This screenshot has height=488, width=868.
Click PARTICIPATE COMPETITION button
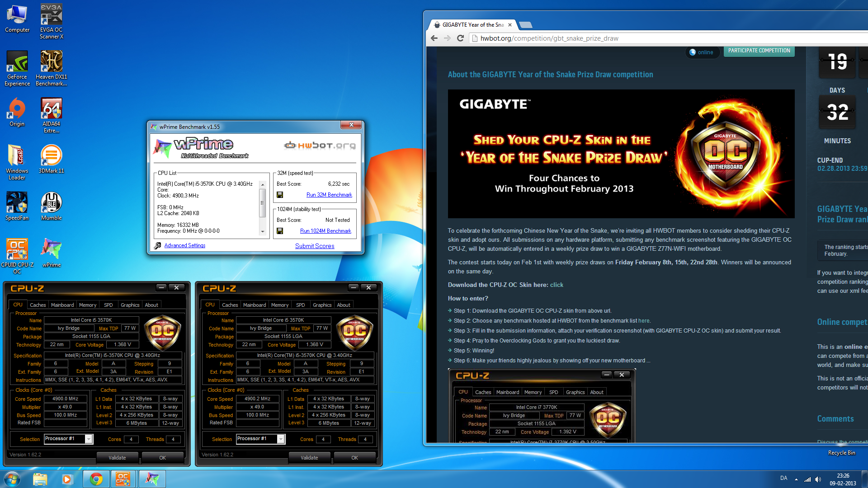pos(759,51)
